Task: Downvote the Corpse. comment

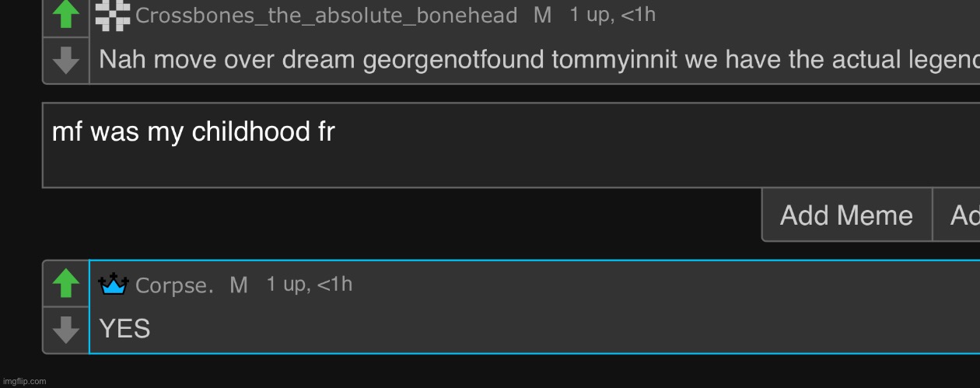Action: pos(66,330)
